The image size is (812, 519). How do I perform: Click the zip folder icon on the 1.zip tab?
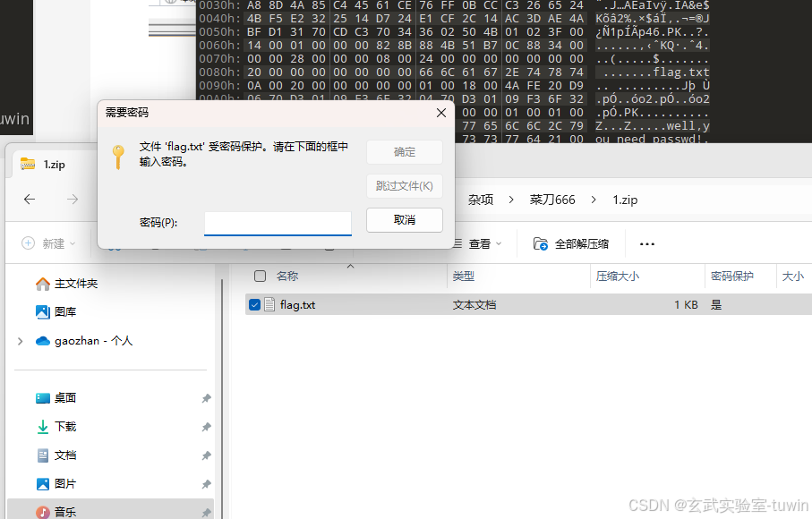click(28, 164)
